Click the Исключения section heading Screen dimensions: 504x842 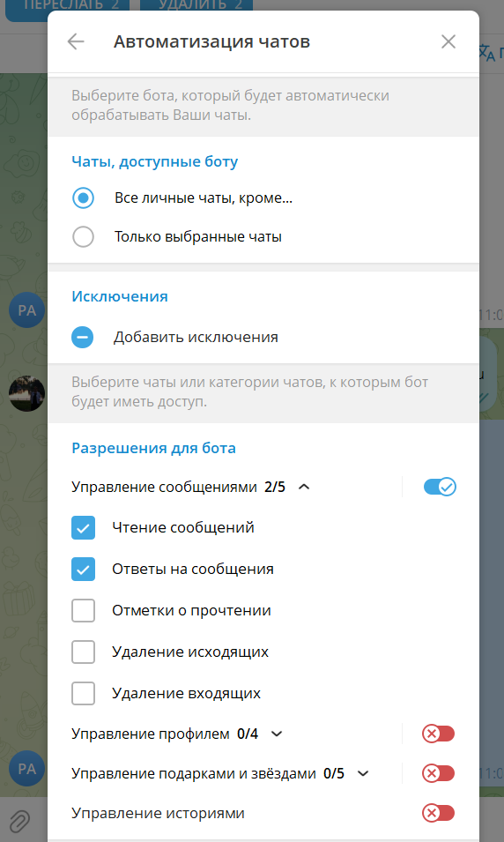[x=120, y=296]
